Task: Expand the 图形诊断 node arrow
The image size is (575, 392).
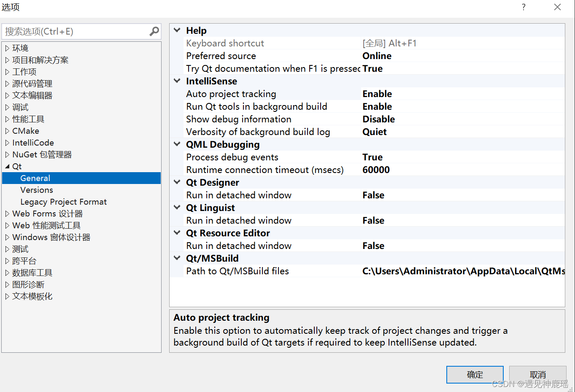Action: 7,284
